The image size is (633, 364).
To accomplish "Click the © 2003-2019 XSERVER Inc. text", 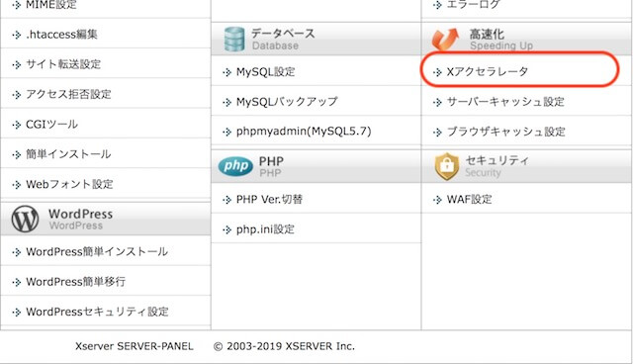I will point(284,346).
